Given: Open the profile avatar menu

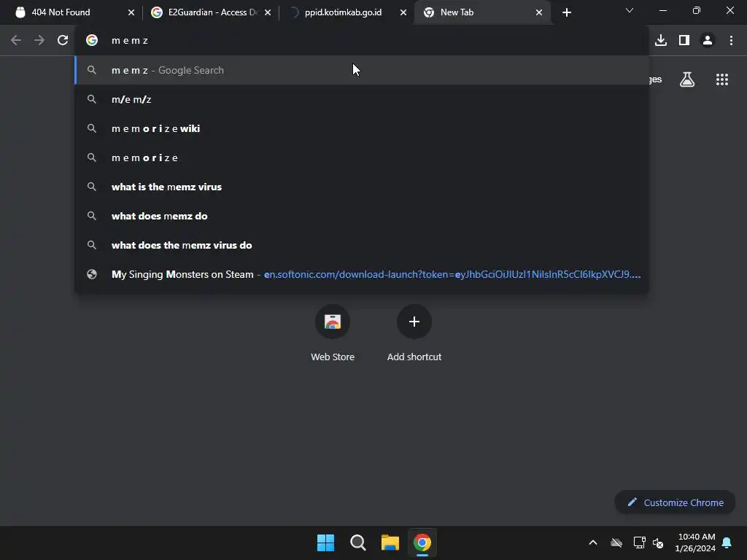Looking at the screenshot, I should [708, 41].
